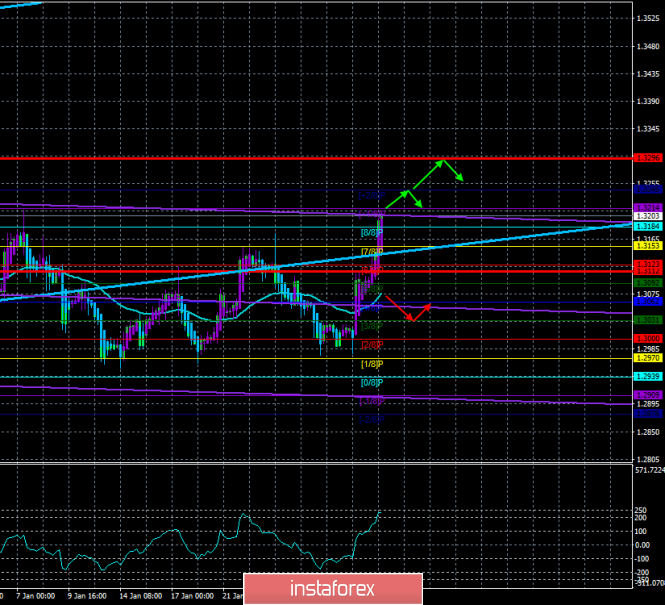Click the indicator scale value 571.7224

coord(650,470)
